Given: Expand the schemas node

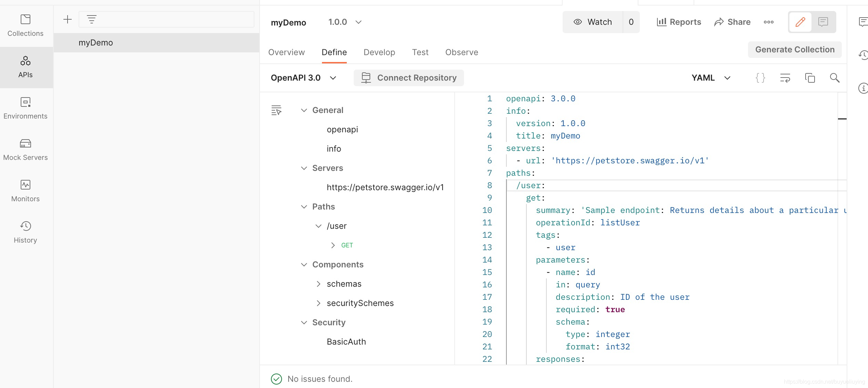Looking at the screenshot, I should [318, 284].
